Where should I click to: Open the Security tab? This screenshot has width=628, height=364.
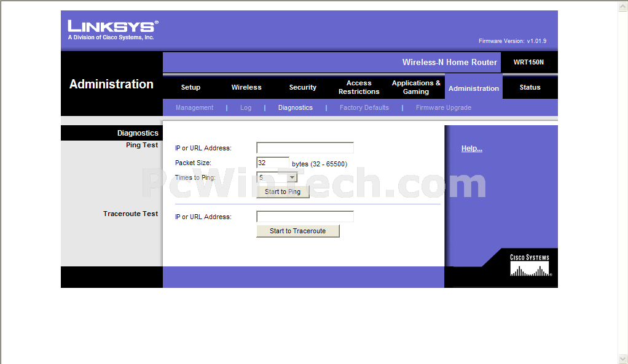tap(303, 87)
